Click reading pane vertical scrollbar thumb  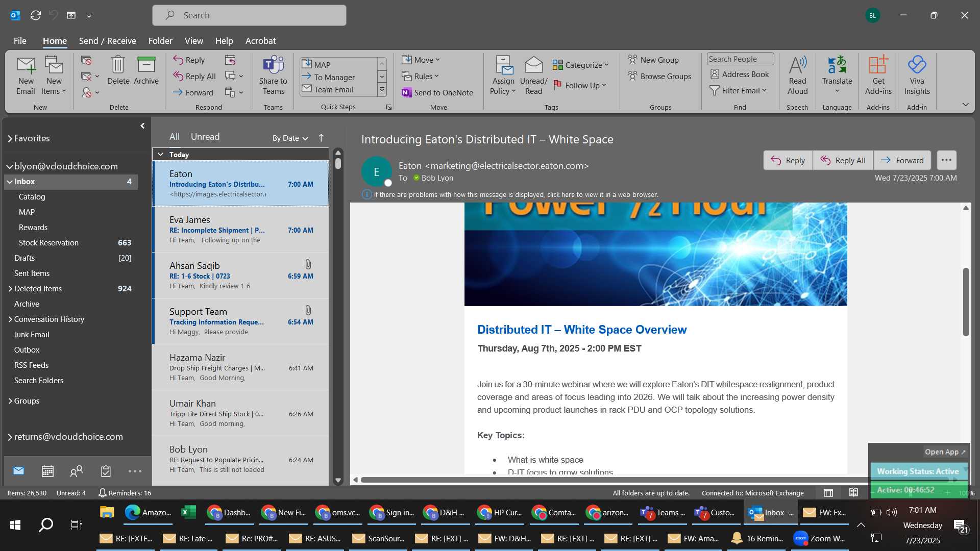point(965,302)
